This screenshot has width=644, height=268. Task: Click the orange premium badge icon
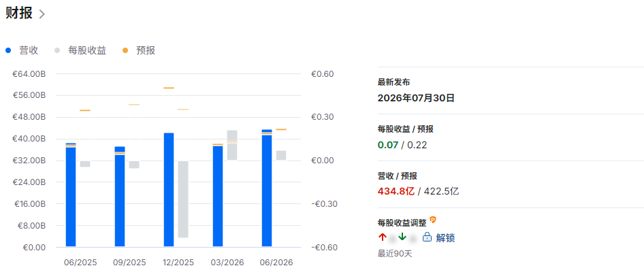click(432, 220)
